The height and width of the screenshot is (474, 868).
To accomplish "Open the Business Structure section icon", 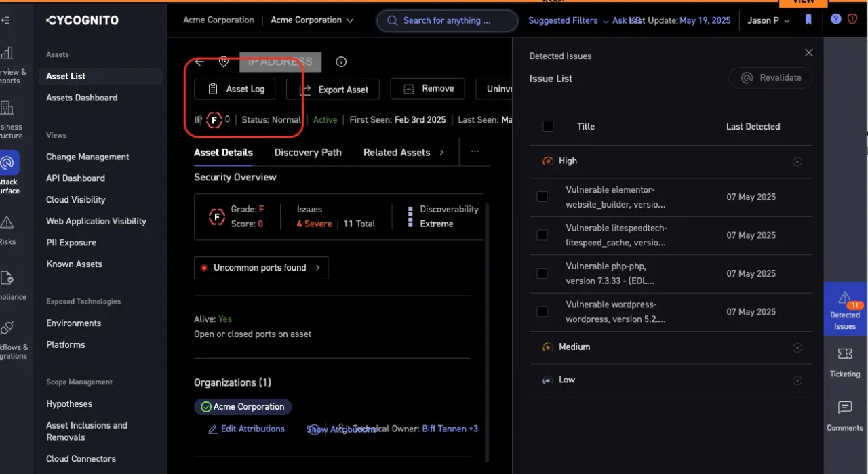I will (7, 108).
